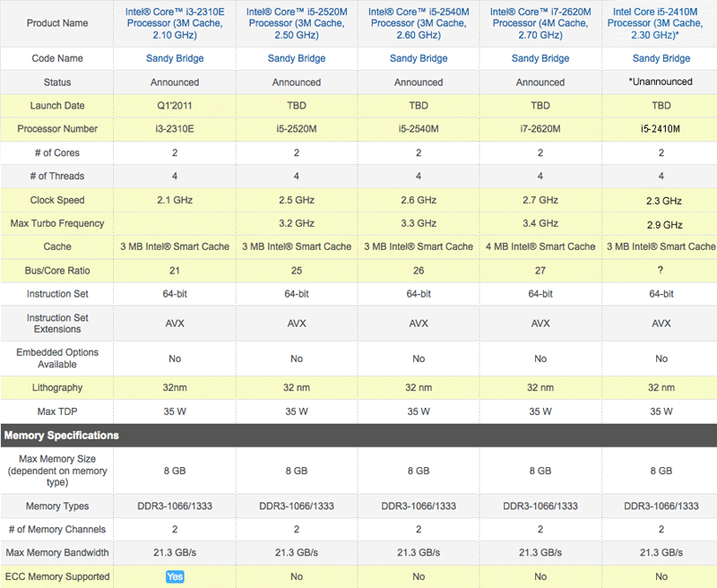The height and width of the screenshot is (588, 717).
Task: Select the Bus/Core Ratio value 27
Action: click(540, 271)
